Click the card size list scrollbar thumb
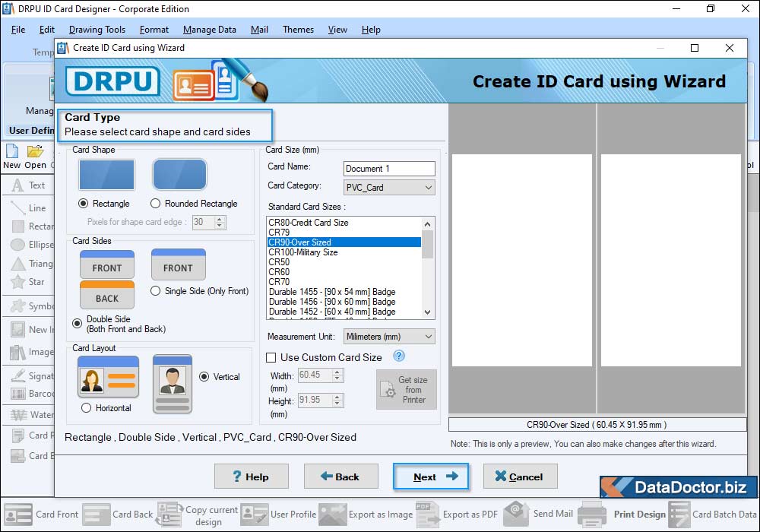The height and width of the screenshot is (532, 760). [x=427, y=244]
